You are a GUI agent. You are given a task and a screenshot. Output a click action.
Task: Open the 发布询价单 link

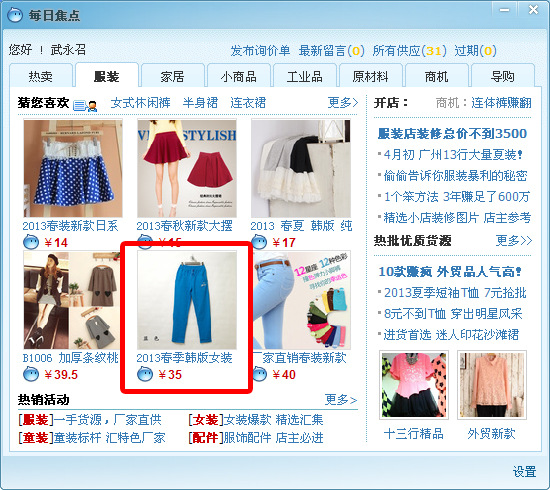(x=260, y=51)
